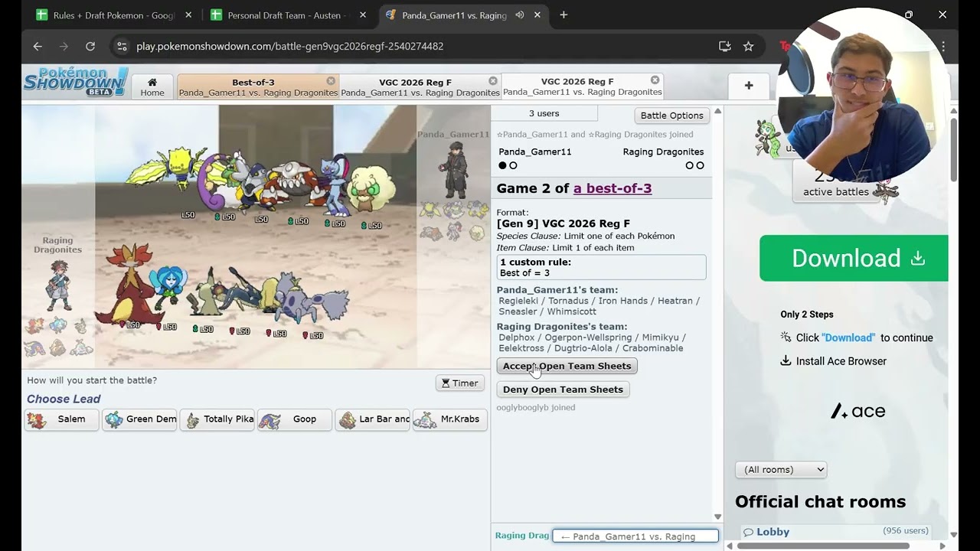The width and height of the screenshot is (980, 551).
Task: Open a new browser tab
Action: click(563, 15)
